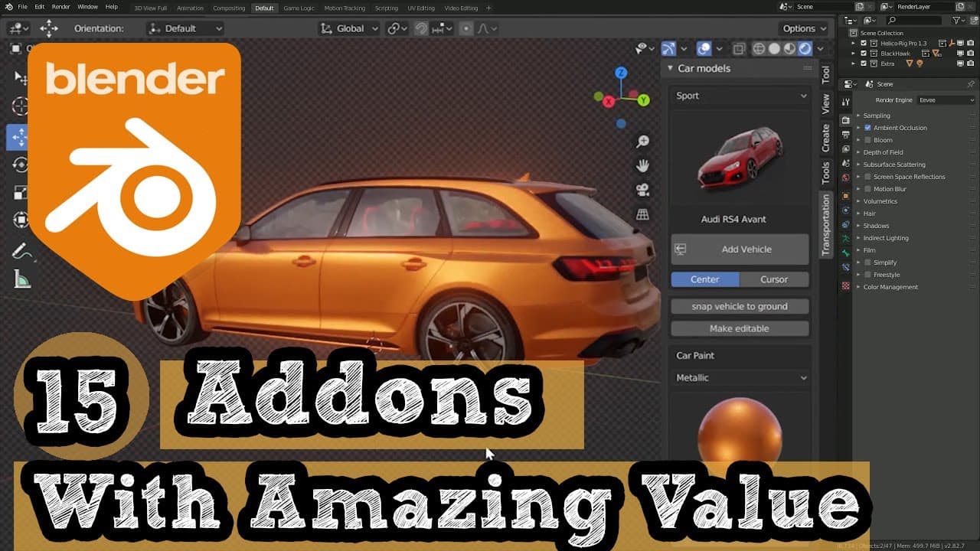Open the Options dropdown

[804, 28]
